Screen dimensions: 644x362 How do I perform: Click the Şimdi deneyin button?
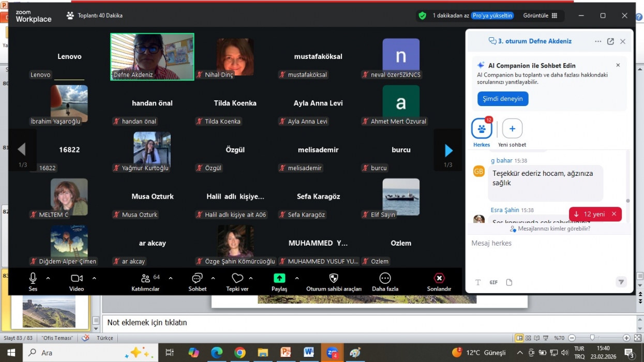coord(502,99)
